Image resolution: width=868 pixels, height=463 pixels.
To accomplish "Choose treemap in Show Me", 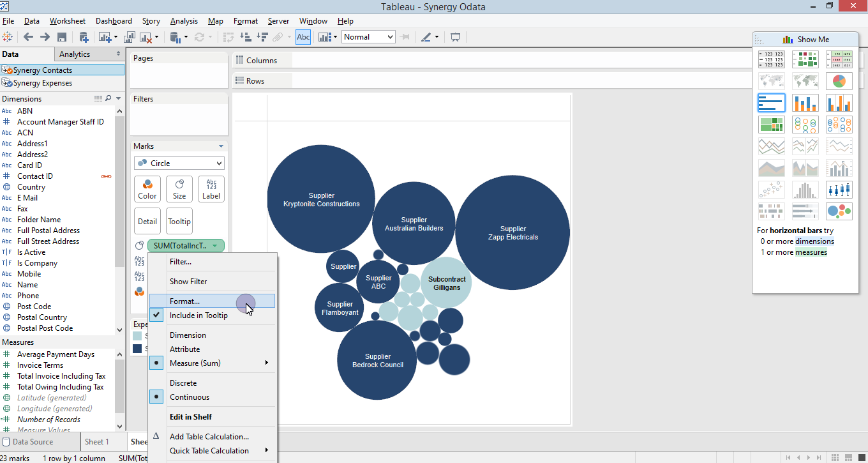I will 772,125.
